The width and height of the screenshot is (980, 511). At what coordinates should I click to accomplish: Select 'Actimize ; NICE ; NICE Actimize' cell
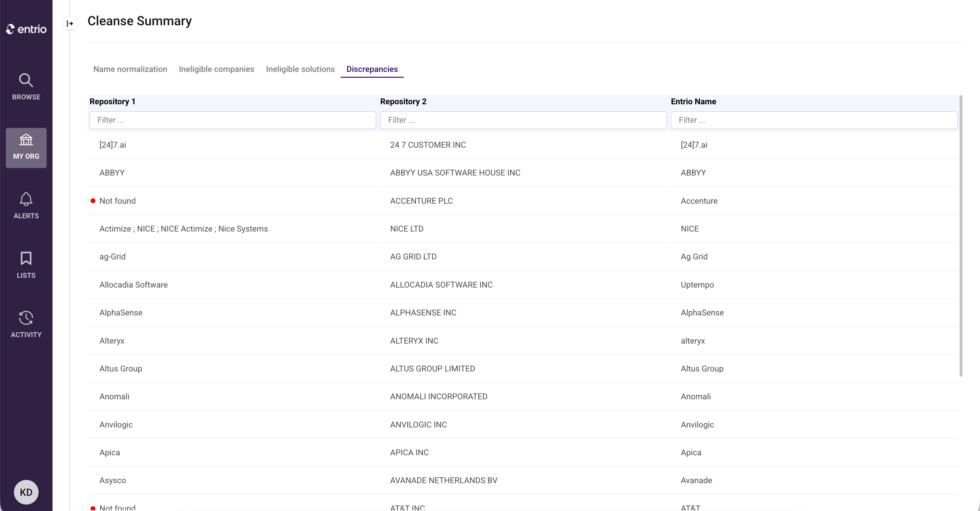coord(183,229)
